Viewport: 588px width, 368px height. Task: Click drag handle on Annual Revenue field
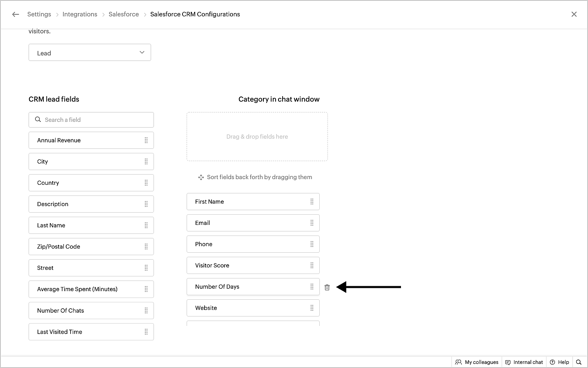point(146,140)
